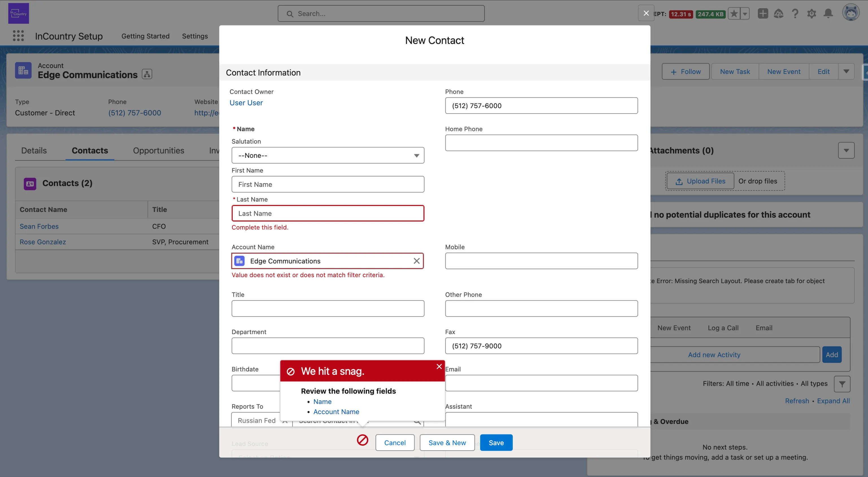Click the favorites star icon

(x=734, y=14)
